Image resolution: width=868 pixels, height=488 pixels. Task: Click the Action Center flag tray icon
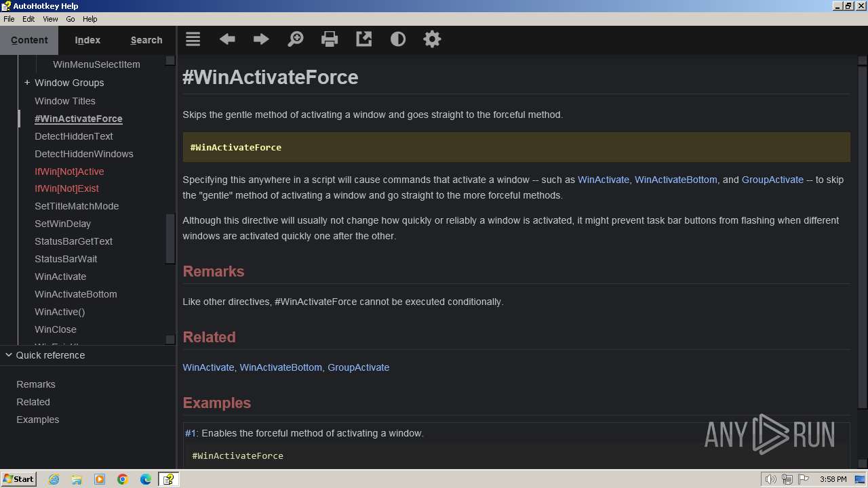(804, 479)
